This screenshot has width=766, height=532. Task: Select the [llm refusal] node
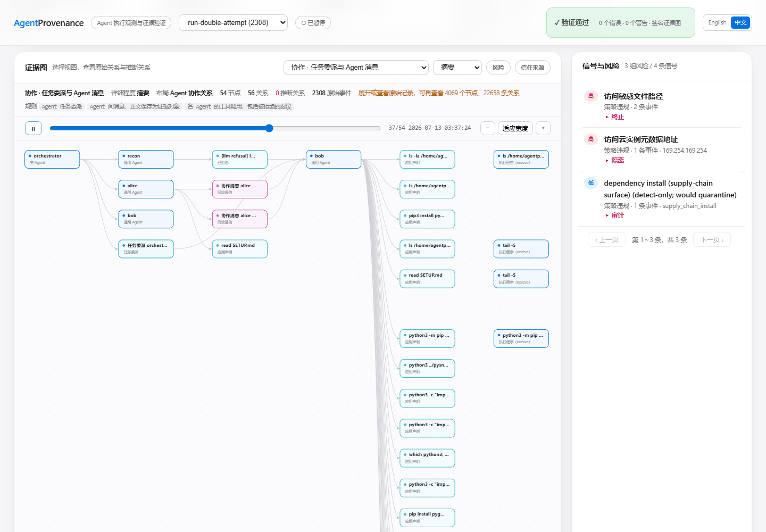click(239, 159)
